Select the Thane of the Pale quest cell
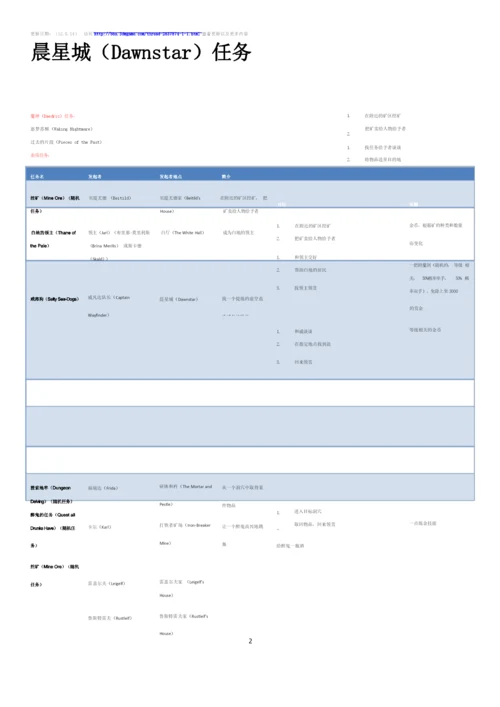Image resolution: width=500 pixels, height=707 pixels. click(x=53, y=239)
